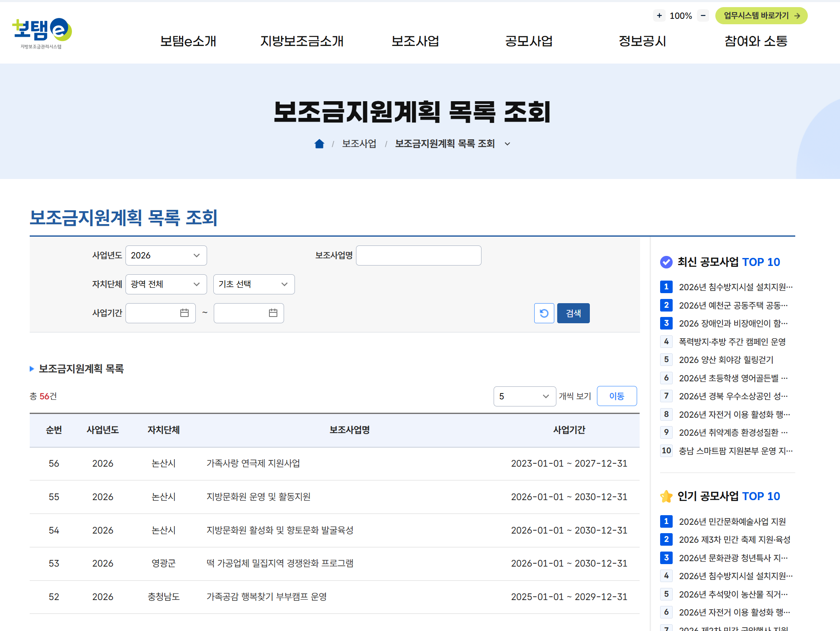Viewport: 840px width, 631px height.
Task: Open the 기초 선택 dropdown
Action: coord(254,284)
